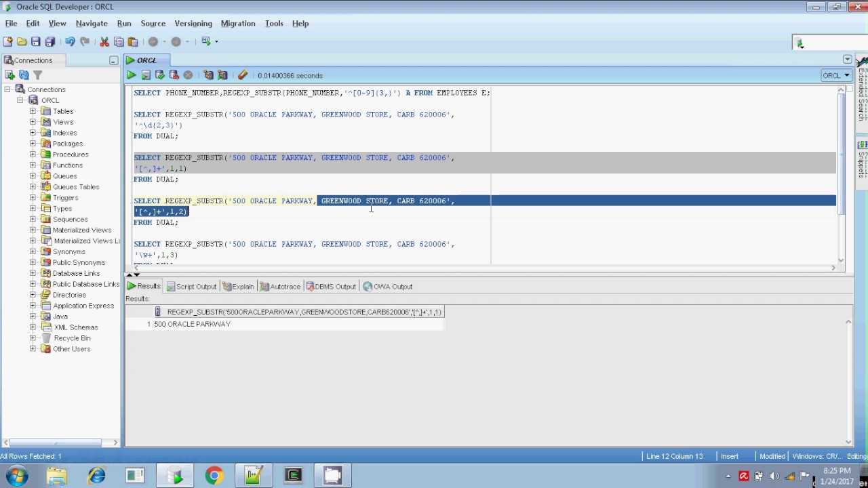868x488 pixels.
Task: Click 'Line 12 Column 13' in status bar
Action: [x=675, y=456]
